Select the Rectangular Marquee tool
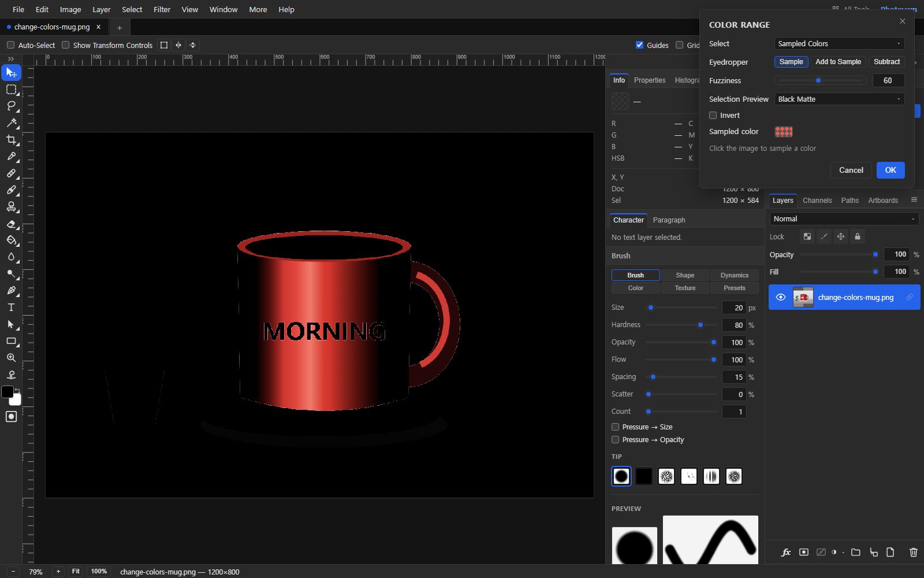The width and height of the screenshot is (924, 578). pyautogui.click(x=11, y=90)
